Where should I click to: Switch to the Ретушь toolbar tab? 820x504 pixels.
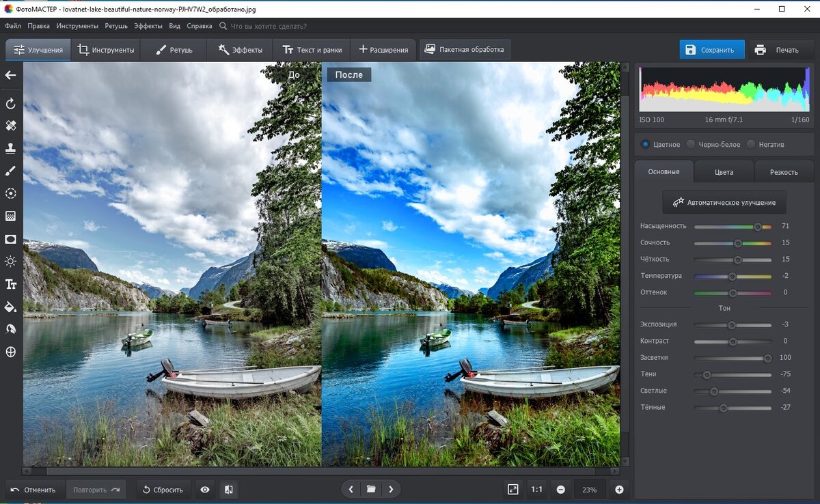coord(174,50)
